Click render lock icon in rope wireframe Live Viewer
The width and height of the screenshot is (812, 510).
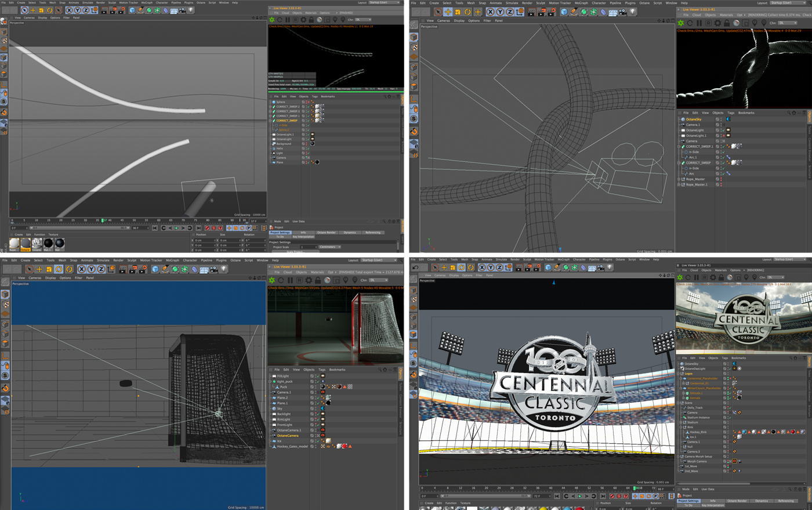pos(727,23)
